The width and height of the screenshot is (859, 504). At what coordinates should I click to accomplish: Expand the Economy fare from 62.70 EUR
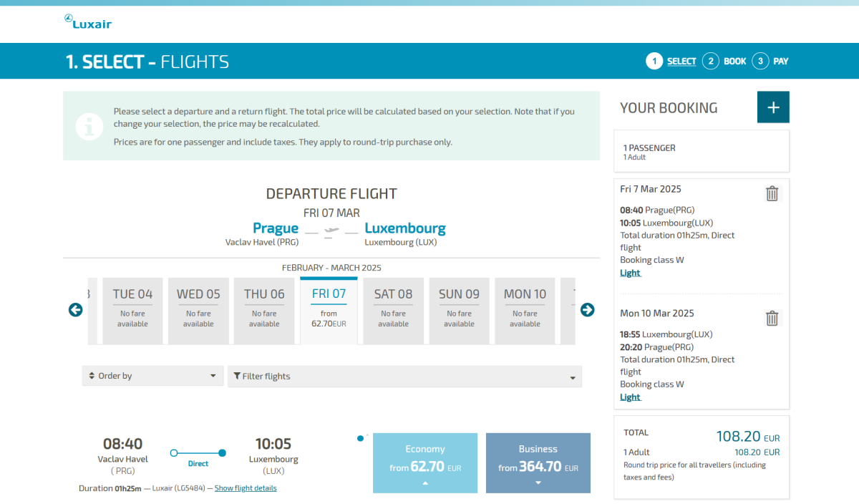tap(425, 463)
